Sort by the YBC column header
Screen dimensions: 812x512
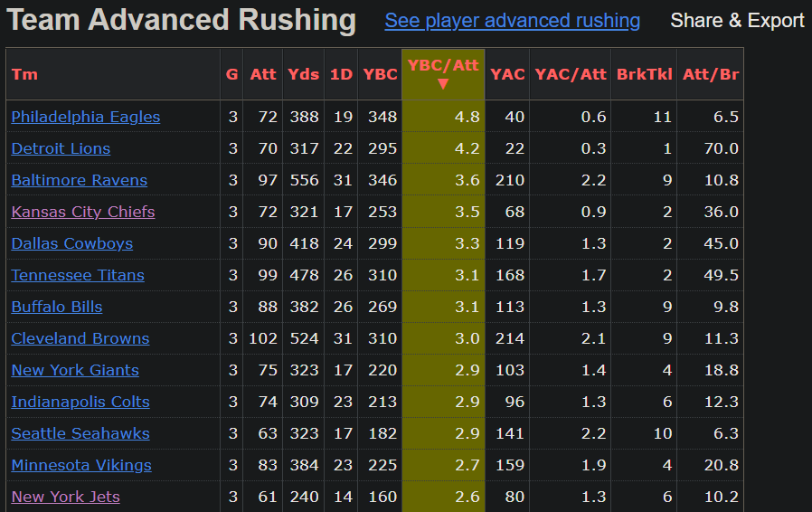(x=380, y=74)
